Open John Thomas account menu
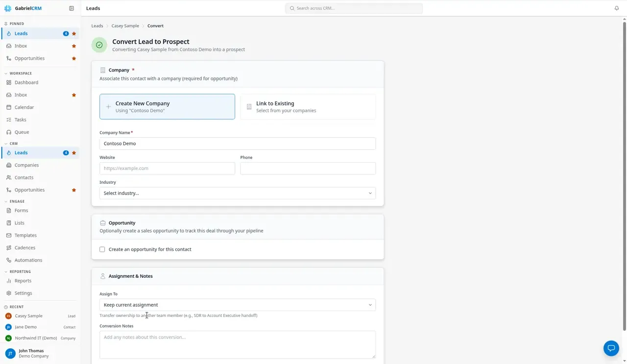 pos(40,353)
